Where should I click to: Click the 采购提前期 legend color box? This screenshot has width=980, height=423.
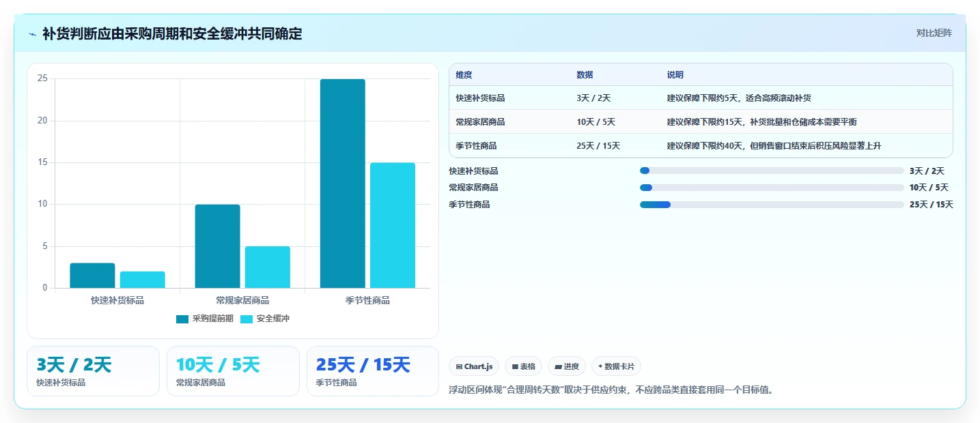[x=182, y=319]
